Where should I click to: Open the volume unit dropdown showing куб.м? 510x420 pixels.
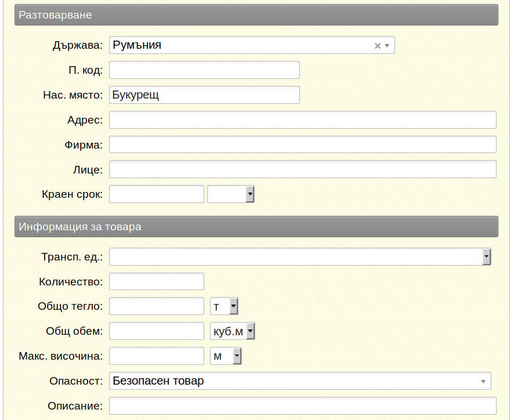tap(232, 331)
